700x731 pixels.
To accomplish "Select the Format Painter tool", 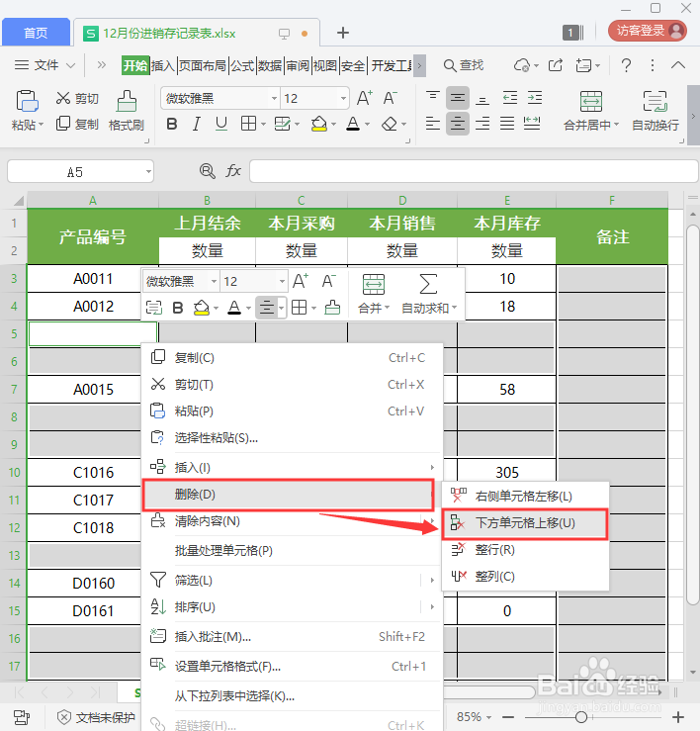I will tap(127, 111).
